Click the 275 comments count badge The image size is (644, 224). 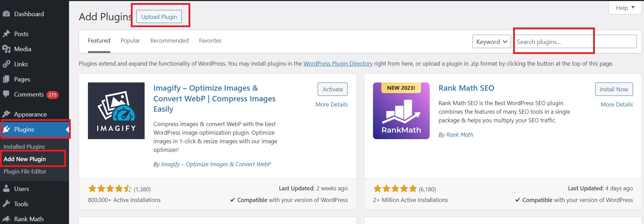tap(53, 95)
